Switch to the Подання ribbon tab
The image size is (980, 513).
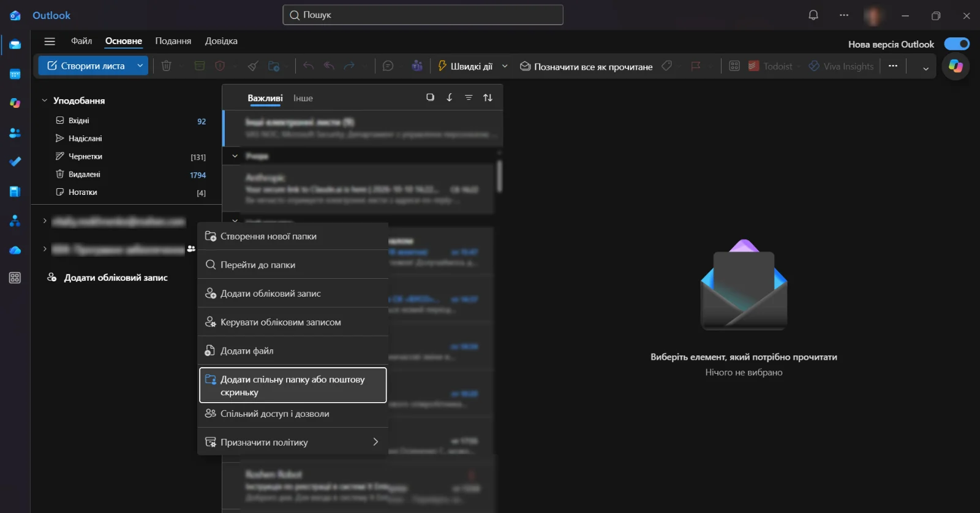click(x=173, y=41)
